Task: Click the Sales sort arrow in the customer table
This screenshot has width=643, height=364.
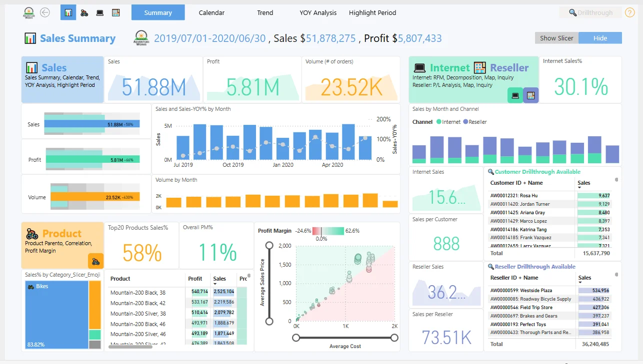Action: pos(580,188)
